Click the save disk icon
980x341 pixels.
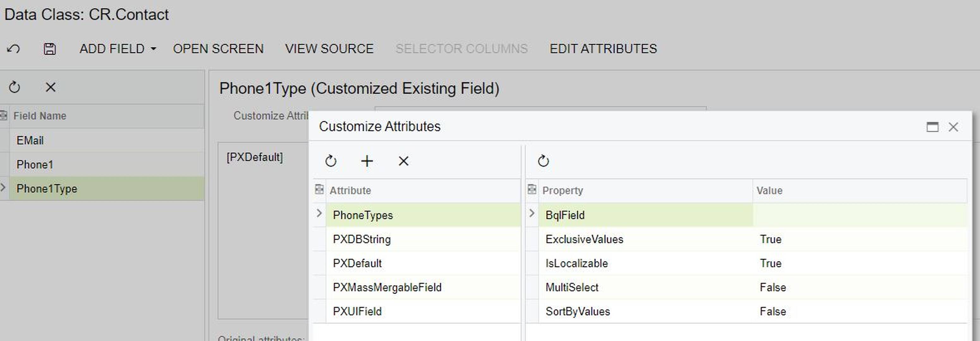tap(49, 49)
